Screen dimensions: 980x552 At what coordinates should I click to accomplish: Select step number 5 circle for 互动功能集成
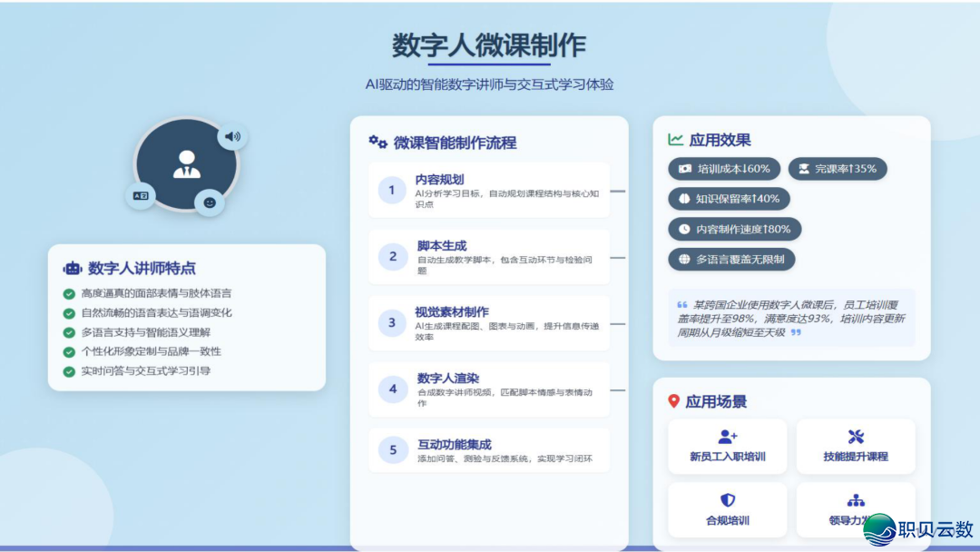coord(393,450)
